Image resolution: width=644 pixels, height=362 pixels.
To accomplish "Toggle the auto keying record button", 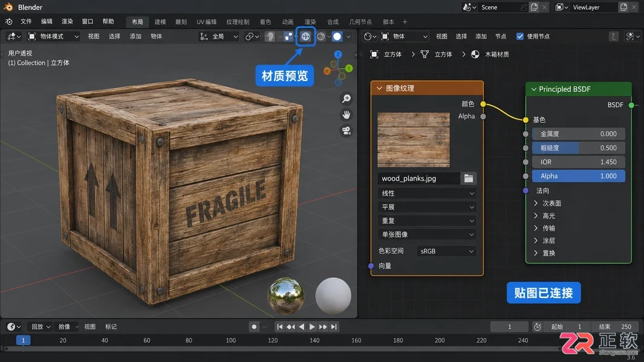I will tap(254, 327).
